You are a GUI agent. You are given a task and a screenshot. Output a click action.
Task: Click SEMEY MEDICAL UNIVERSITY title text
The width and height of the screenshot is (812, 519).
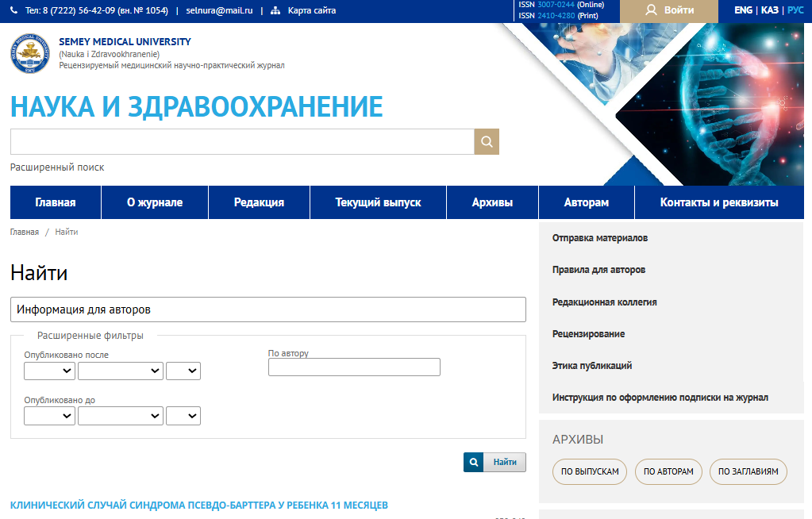click(x=125, y=41)
